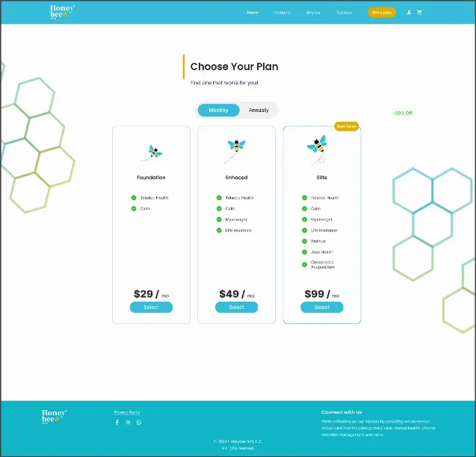This screenshot has width=476, height=457.
Task: Click green check beside Enhanced's Mystrenght
Action: 219,220
